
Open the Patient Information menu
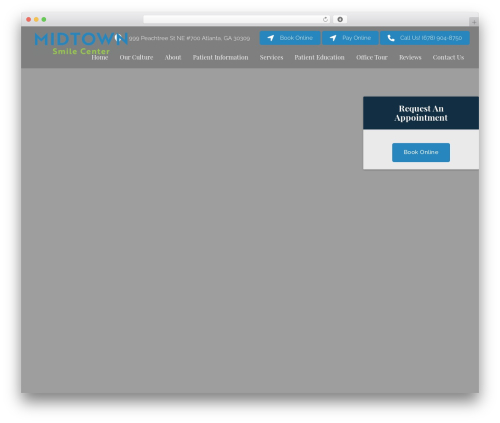(220, 57)
